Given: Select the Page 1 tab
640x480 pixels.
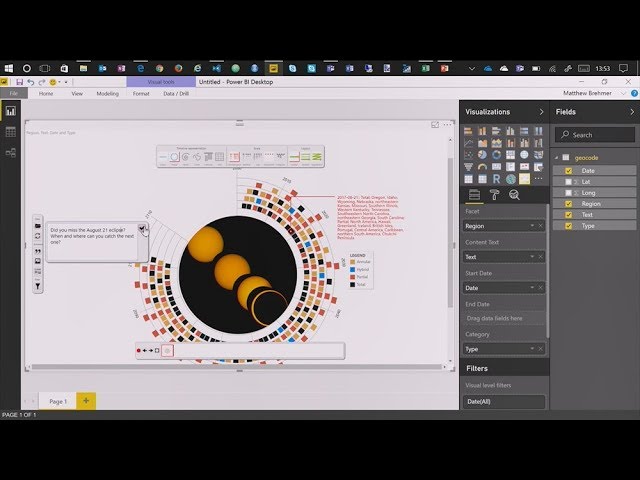Looking at the screenshot, I should 58,401.
